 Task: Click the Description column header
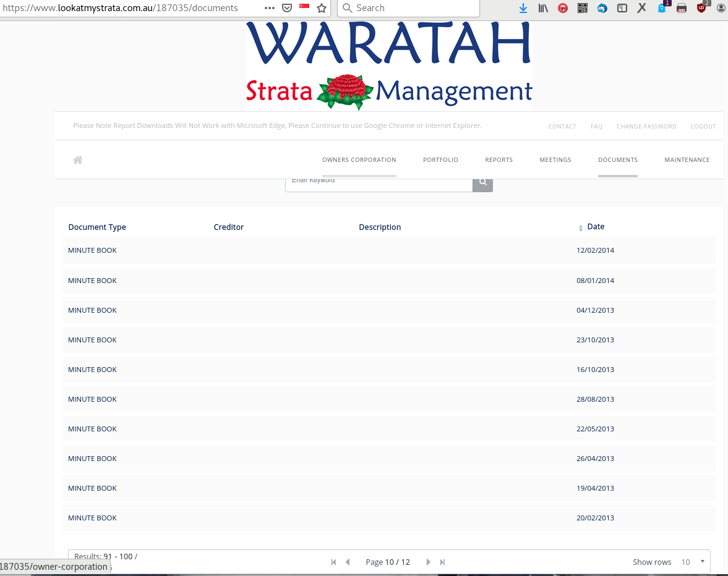pyautogui.click(x=380, y=227)
